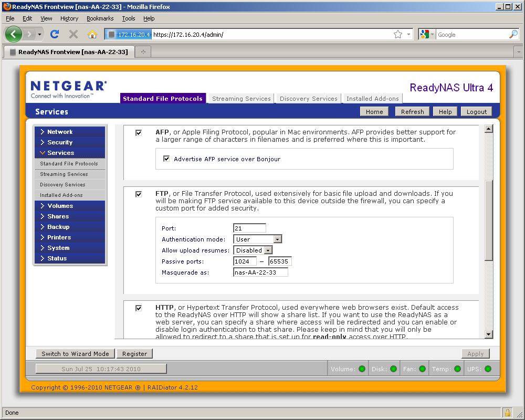Screen dimensions: 525x420
Task: Open the Help menu in menu bar
Action: (x=149, y=18)
